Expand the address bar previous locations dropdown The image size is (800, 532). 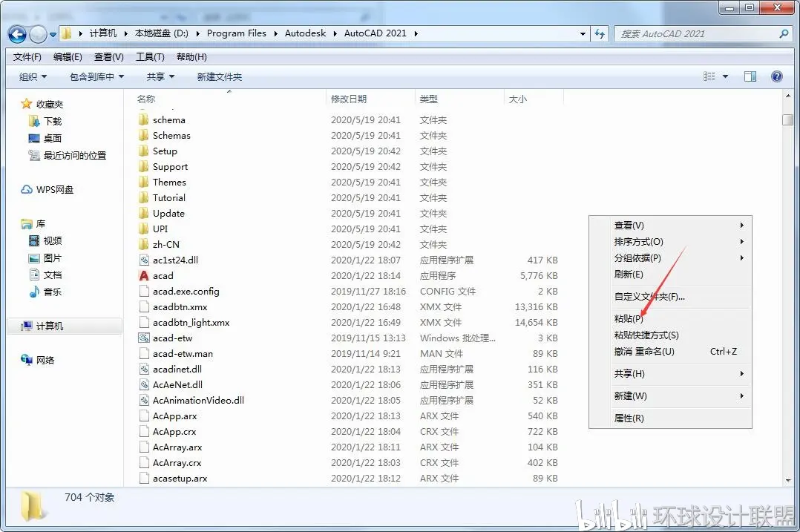click(x=583, y=33)
